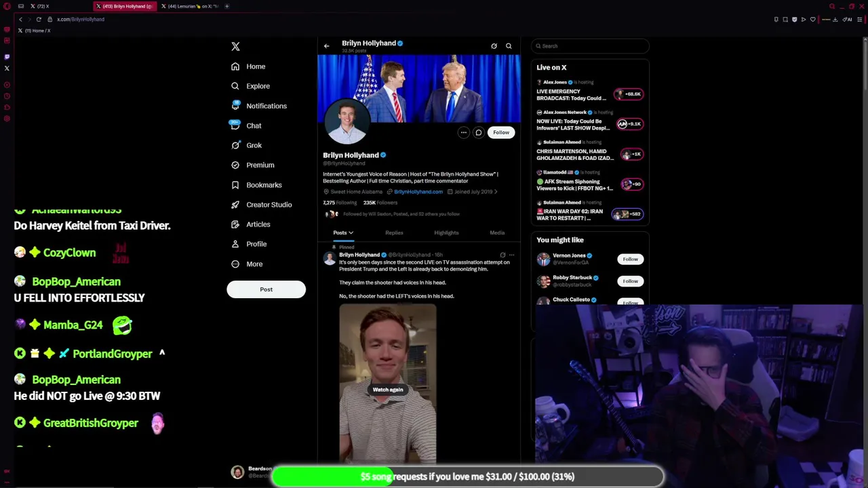View the 235K Followers list

click(x=380, y=203)
